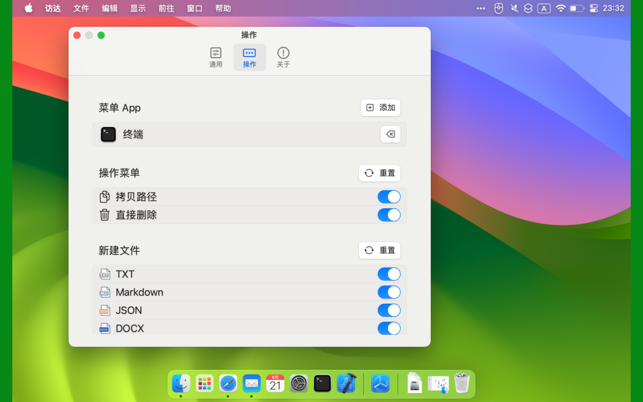Open Mail from the Dock
643x402 pixels.
tap(251, 384)
